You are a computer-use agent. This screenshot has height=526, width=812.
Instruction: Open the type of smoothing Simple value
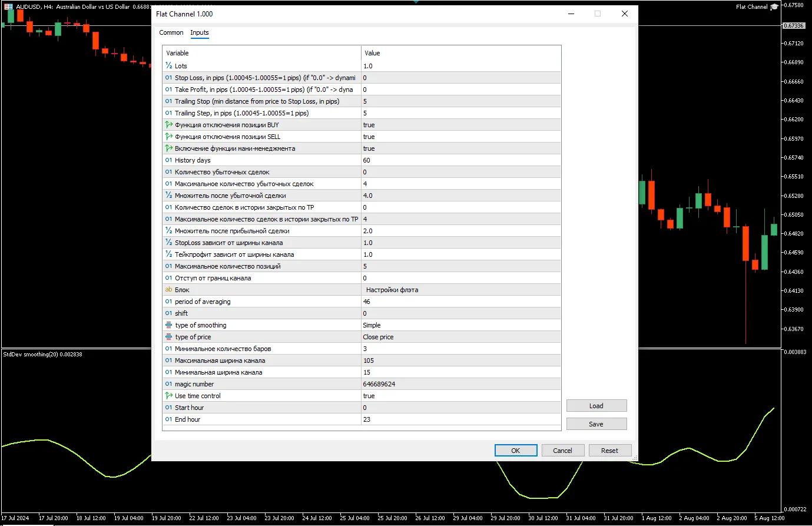tap(460, 325)
